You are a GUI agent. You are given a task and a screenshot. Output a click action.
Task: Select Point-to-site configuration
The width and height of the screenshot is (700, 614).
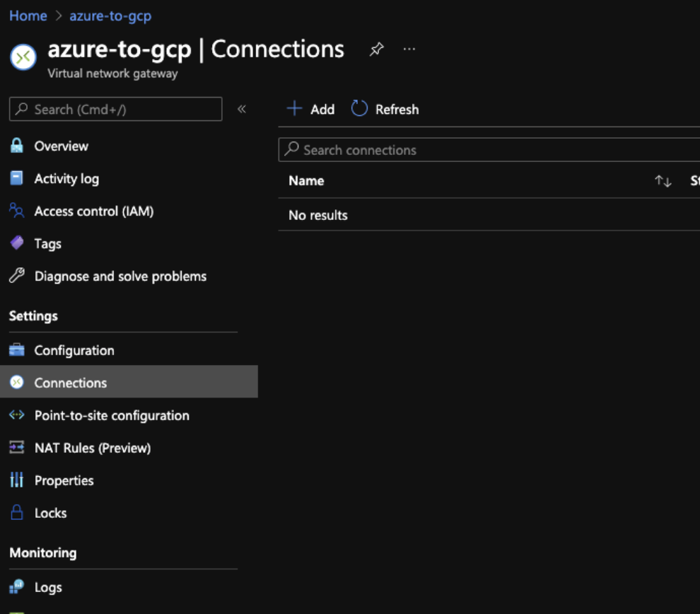[112, 415]
